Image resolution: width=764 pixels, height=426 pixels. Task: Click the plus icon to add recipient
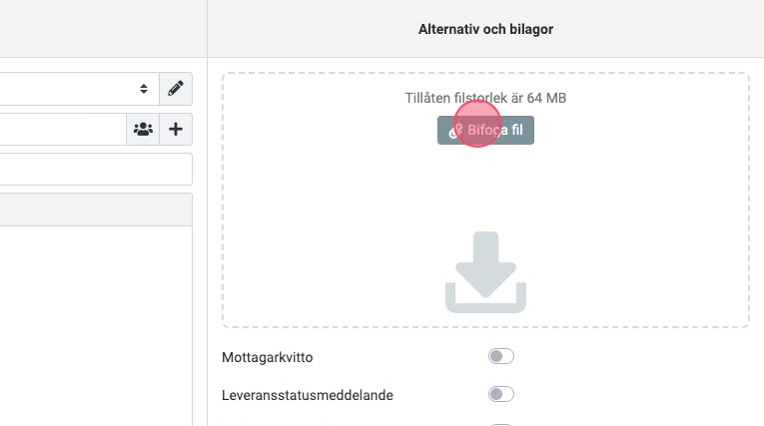pyautogui.click(x=176, y=129)
